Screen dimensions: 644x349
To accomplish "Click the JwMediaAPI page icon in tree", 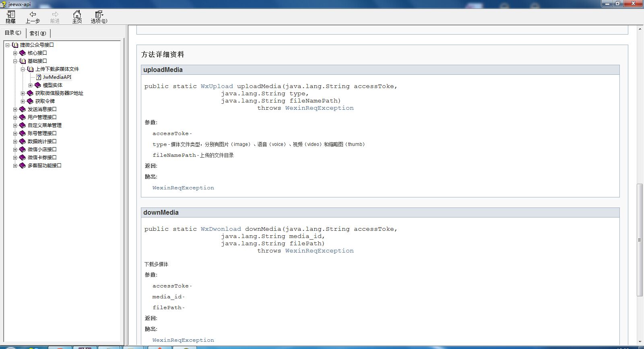I will (x=39, y=77).
